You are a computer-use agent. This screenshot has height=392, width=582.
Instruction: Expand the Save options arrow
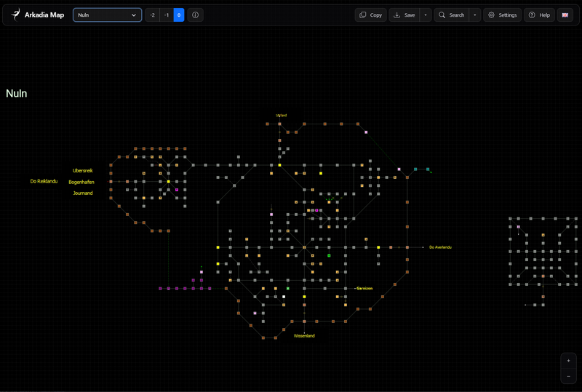[x=426, y=15]
